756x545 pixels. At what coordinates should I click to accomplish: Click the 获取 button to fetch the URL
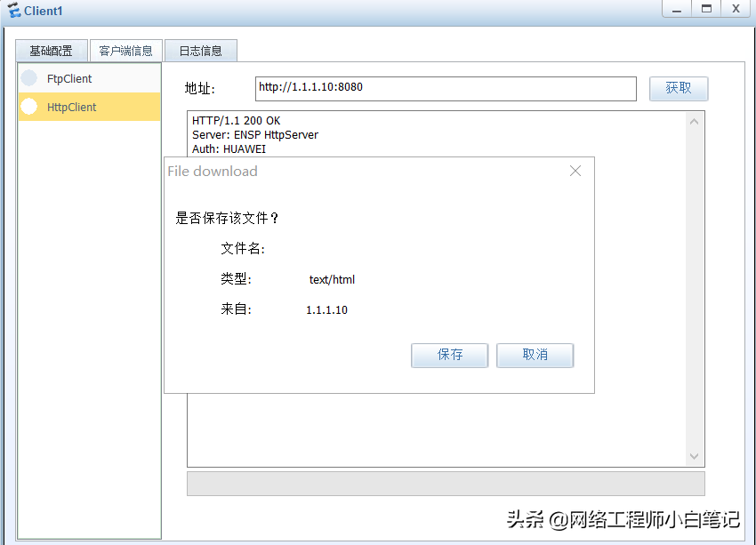pos(678,88)
